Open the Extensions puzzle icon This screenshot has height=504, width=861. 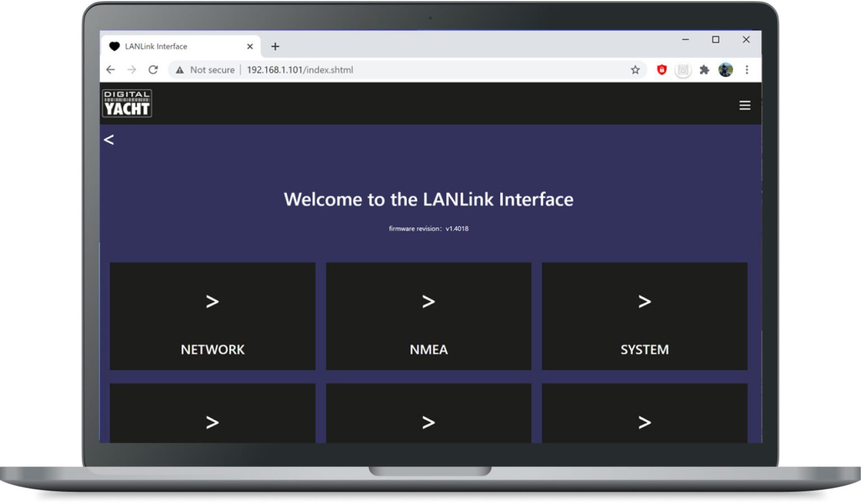pyautogui.click(x=705, y=70)
